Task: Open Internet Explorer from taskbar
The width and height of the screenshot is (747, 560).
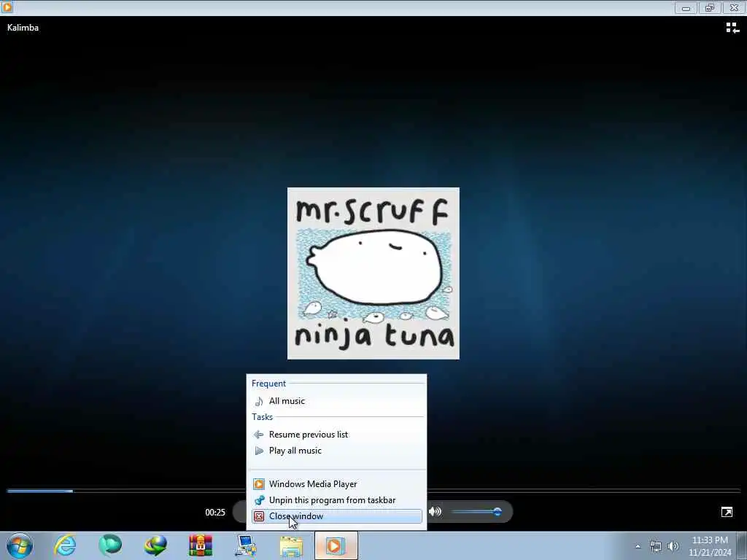Action: point(65,545)
